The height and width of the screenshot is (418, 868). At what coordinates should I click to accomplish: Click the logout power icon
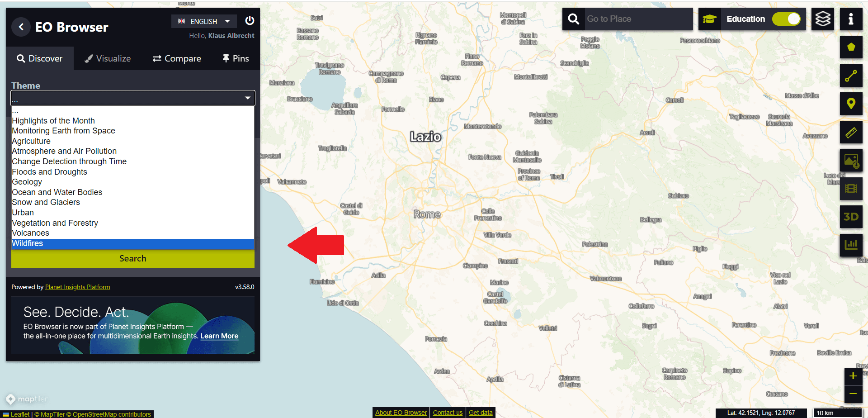(250, 21)
